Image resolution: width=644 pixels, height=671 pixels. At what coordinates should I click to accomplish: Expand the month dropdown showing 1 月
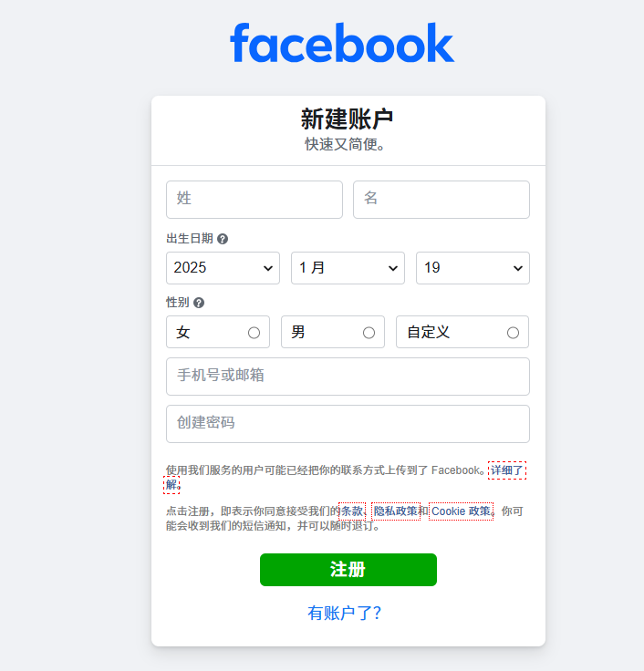pos(348,268)
